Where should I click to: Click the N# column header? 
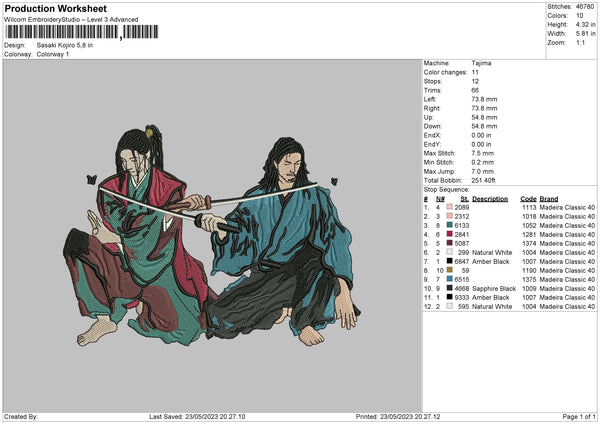[x=440, y=199]
